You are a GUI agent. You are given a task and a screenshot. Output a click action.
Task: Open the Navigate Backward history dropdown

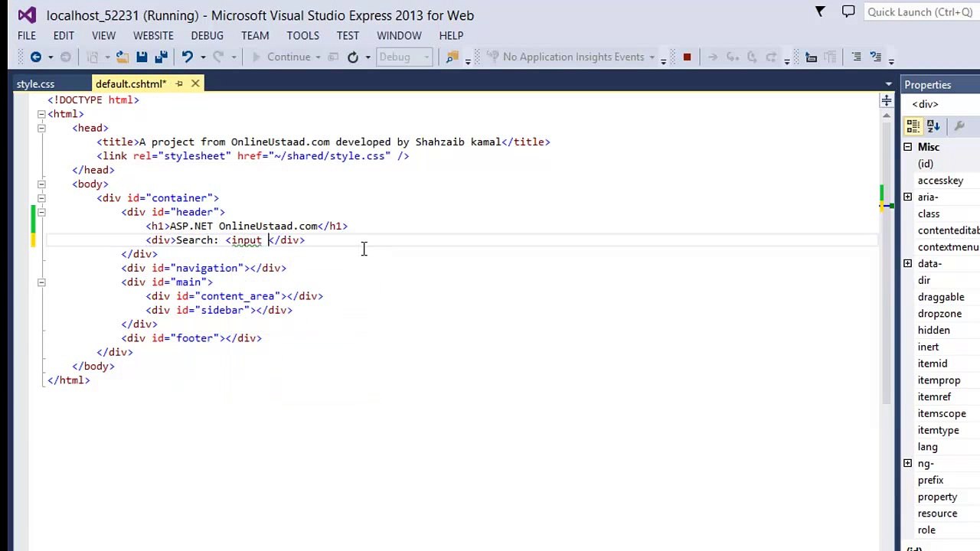[x=51, y=57]
